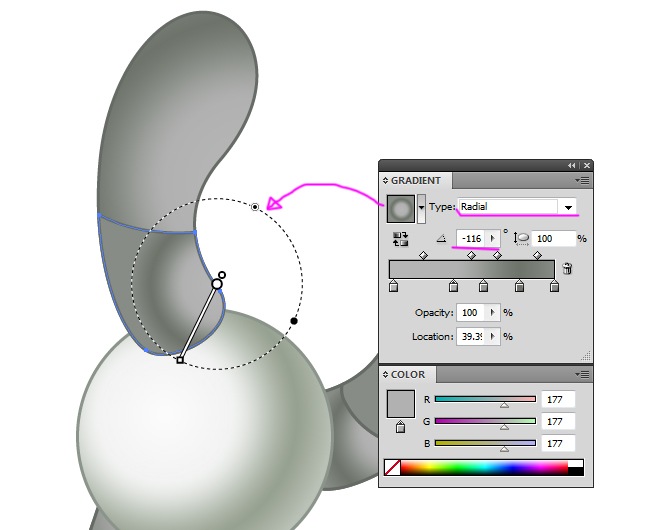Pick black at the spectrum bar end

click(575, 471)
